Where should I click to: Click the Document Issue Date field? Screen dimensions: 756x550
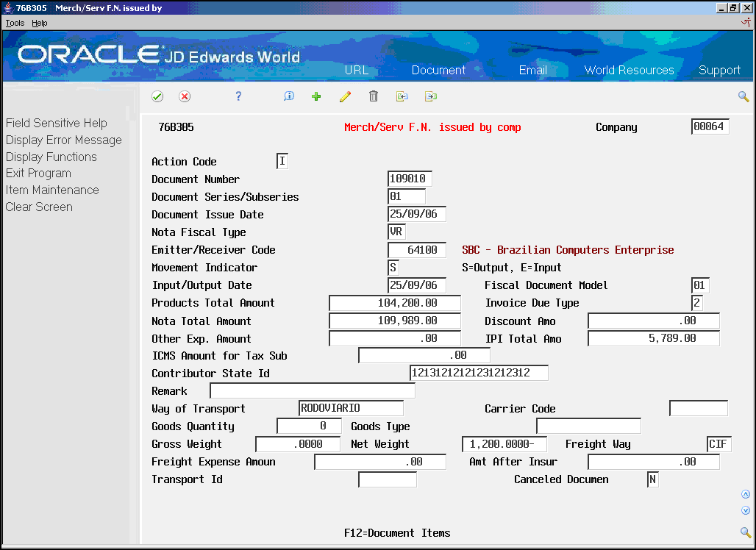[x=416, y=214]
